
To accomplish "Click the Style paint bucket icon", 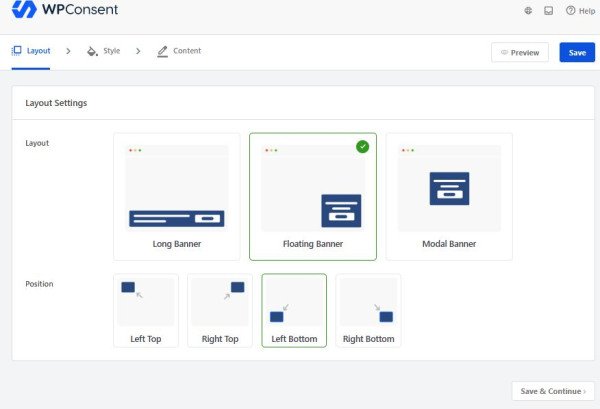I will pos(92,51).
